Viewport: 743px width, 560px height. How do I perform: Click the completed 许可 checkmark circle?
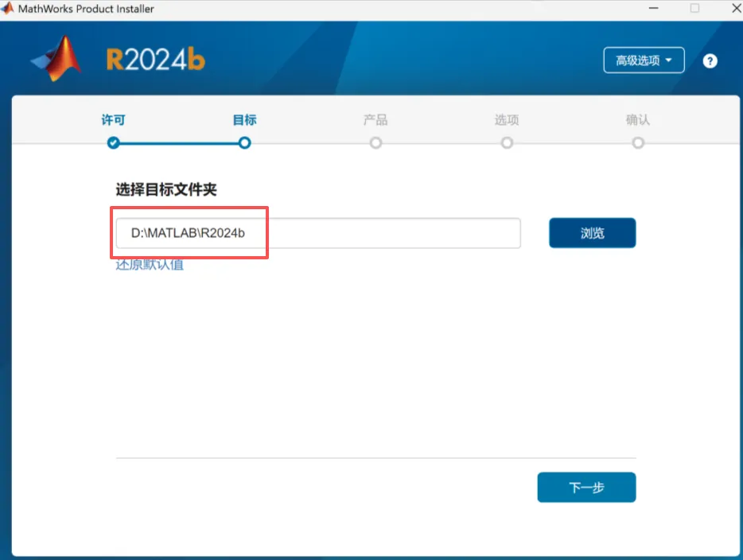pos(113,142)
